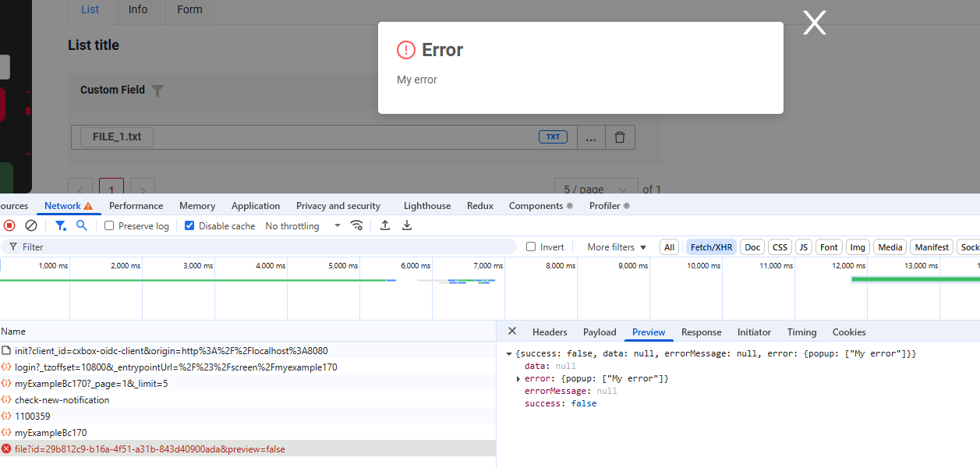
Task: Import a HAR file with the upload icon
Action: [x=385, y=225]
